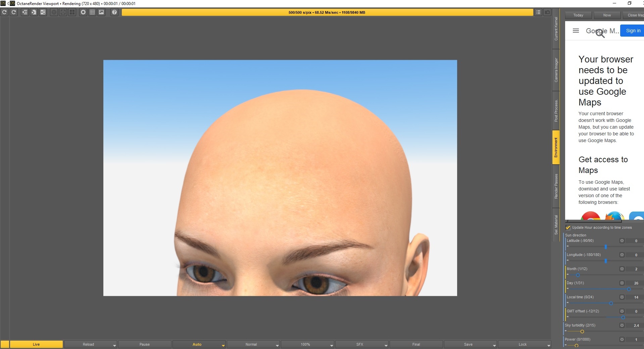The height and width of the screenshot is (349, 644).
Task: Open the Save dropdown arrow
Action: 494,345
